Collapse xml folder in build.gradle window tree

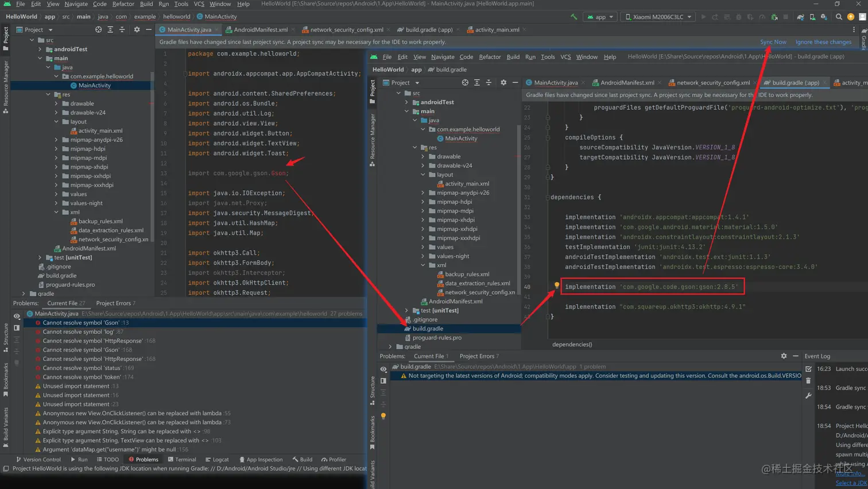click(423, 265)
